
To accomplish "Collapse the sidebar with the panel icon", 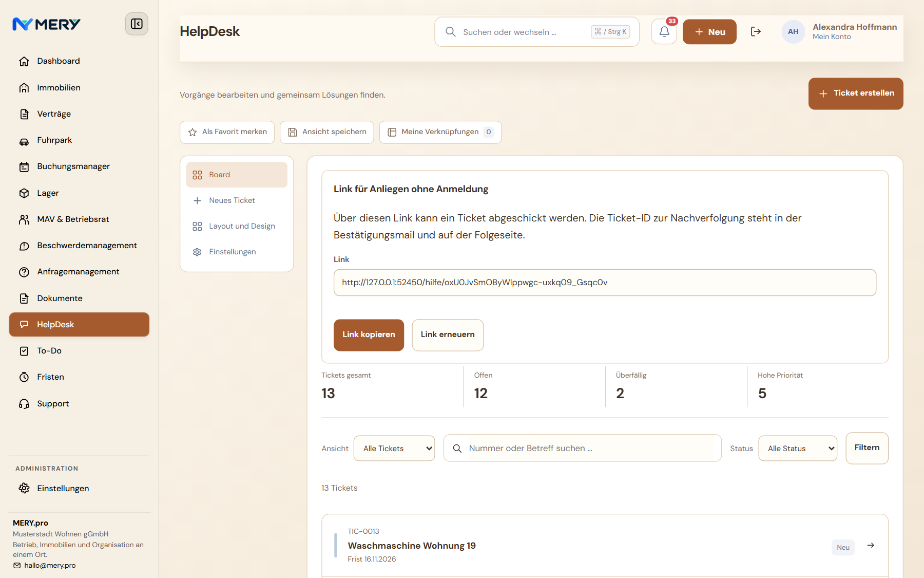I will (137, 24).
